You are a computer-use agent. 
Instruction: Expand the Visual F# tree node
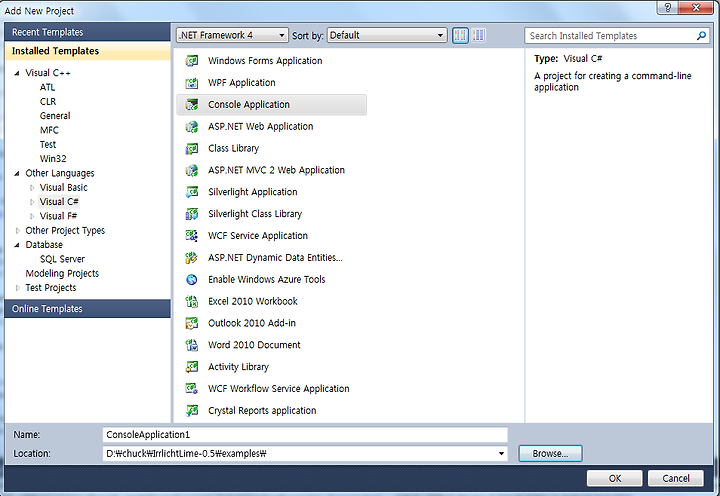[32, 216]
